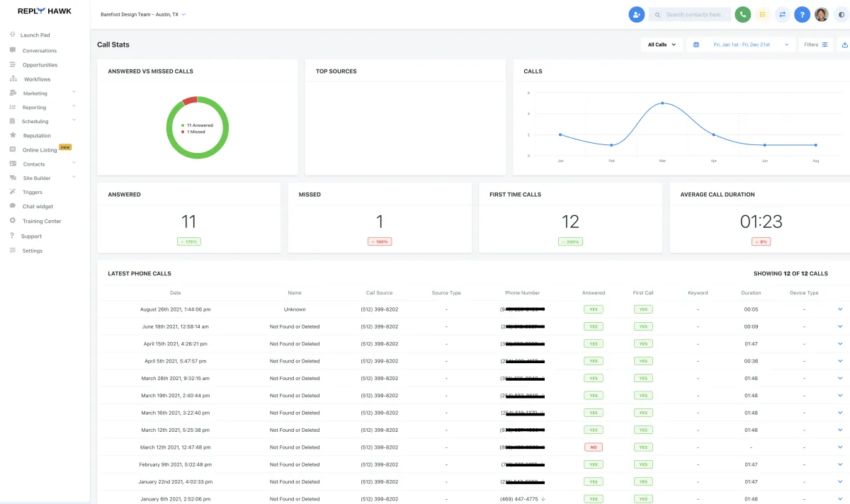Click the Filters button
The height and width of the screenshot is (504, 850).
tap(816, 45)
